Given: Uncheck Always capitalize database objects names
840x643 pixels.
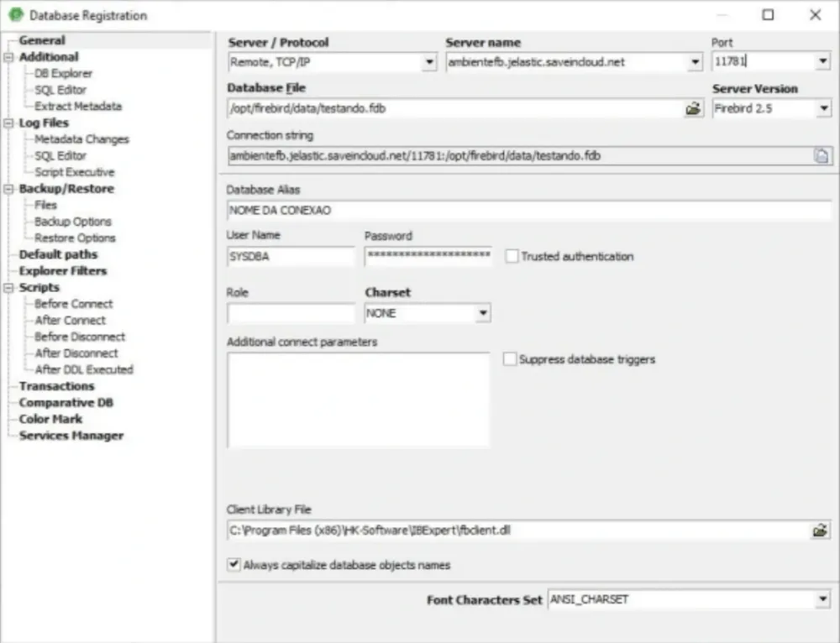Looking at the screenshot, I should click(x=234, y=565).
